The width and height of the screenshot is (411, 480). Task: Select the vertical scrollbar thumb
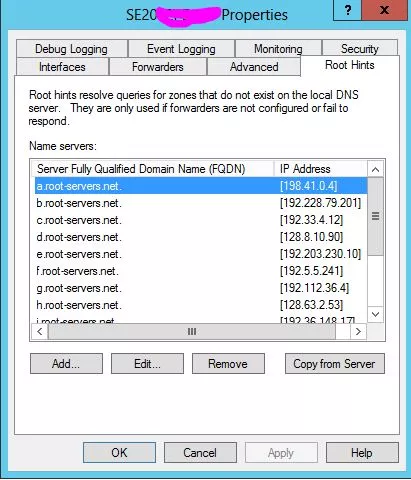[375, 217]
